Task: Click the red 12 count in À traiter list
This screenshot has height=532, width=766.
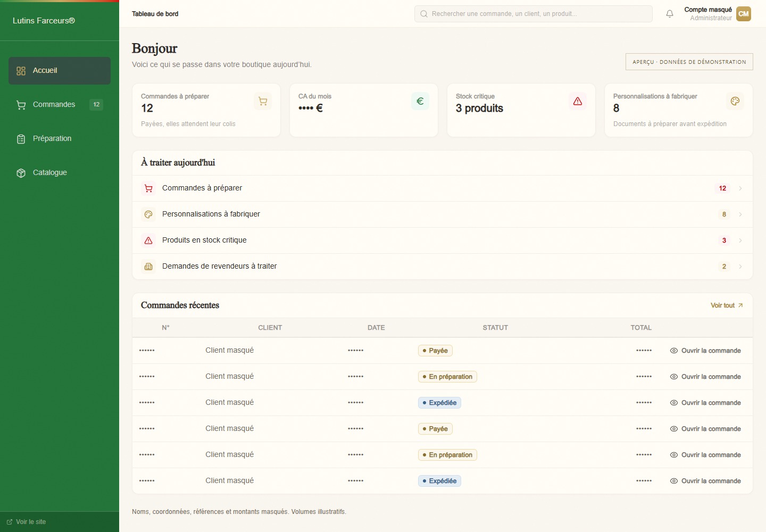Action: 722,188
